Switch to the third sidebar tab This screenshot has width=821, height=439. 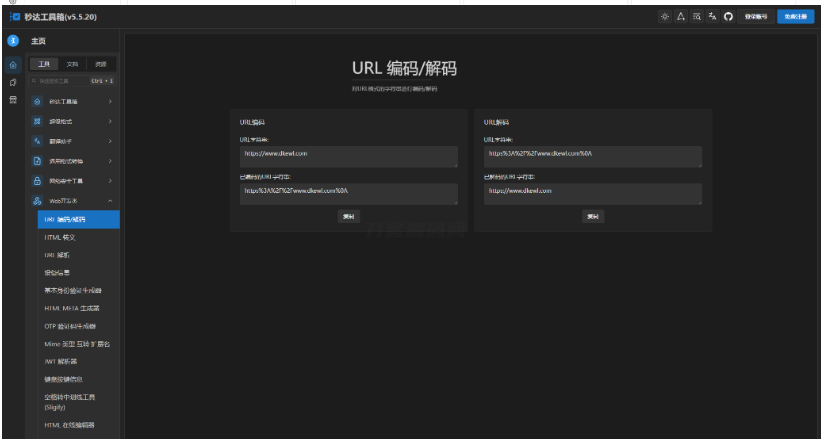pyautogui.click(x=100, y=64)
